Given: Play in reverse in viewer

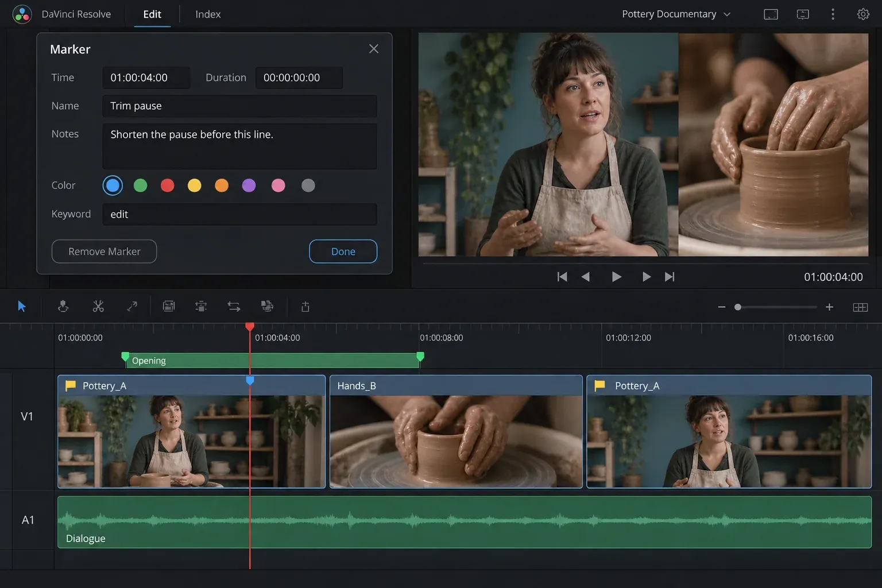Looking at the screenshot, I should tap(586, 277).
